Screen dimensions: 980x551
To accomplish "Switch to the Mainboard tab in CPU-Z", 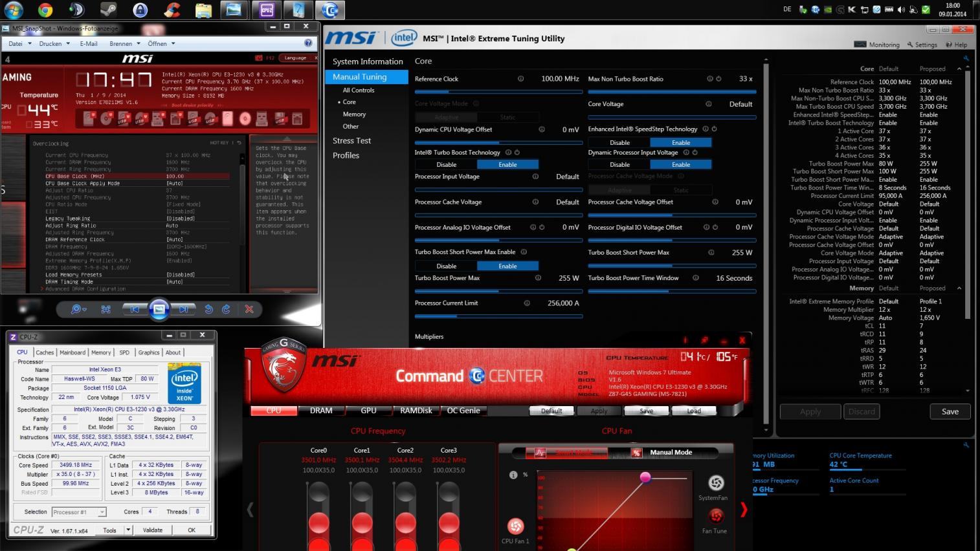I will coord(72,352).
